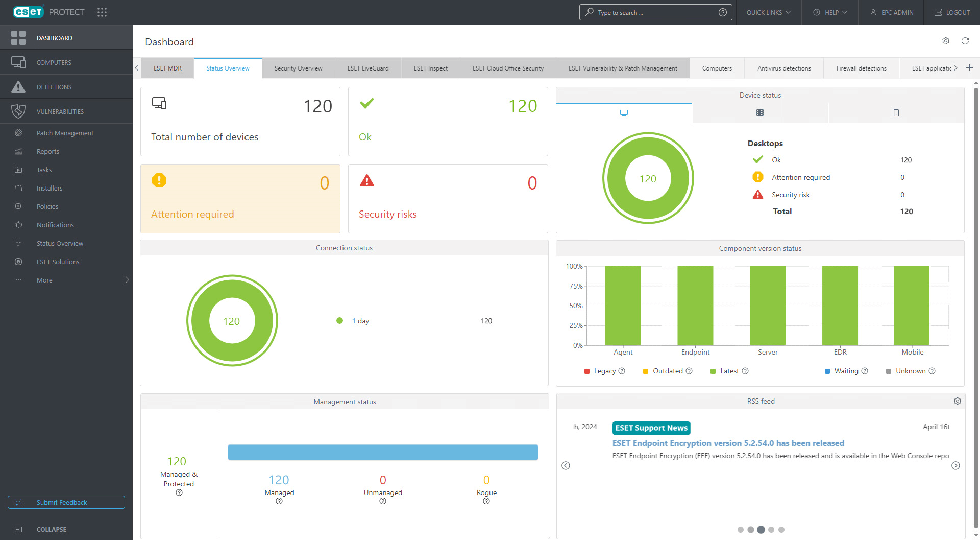This screenshot has width=980, height=540.
Task: Open the Computers sidebar icon
Action: point(18,62)
